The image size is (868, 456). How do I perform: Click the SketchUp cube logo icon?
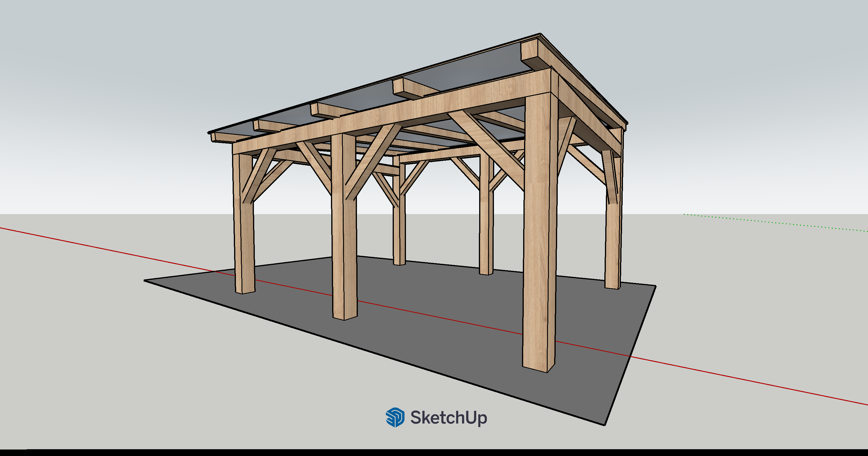[395, 417]
